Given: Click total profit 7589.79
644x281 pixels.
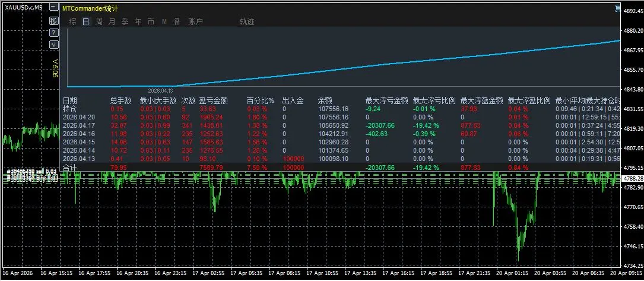Looking at the screenshot, I should (211, 167).
